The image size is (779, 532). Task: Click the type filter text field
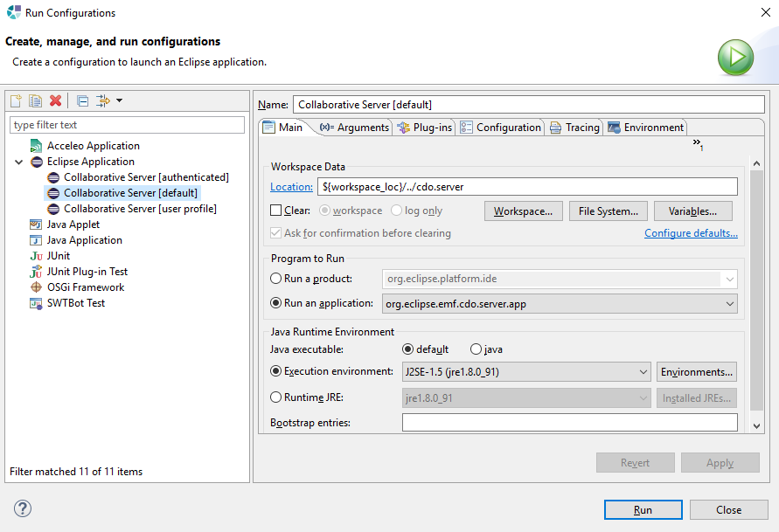[x=128, y=125]
